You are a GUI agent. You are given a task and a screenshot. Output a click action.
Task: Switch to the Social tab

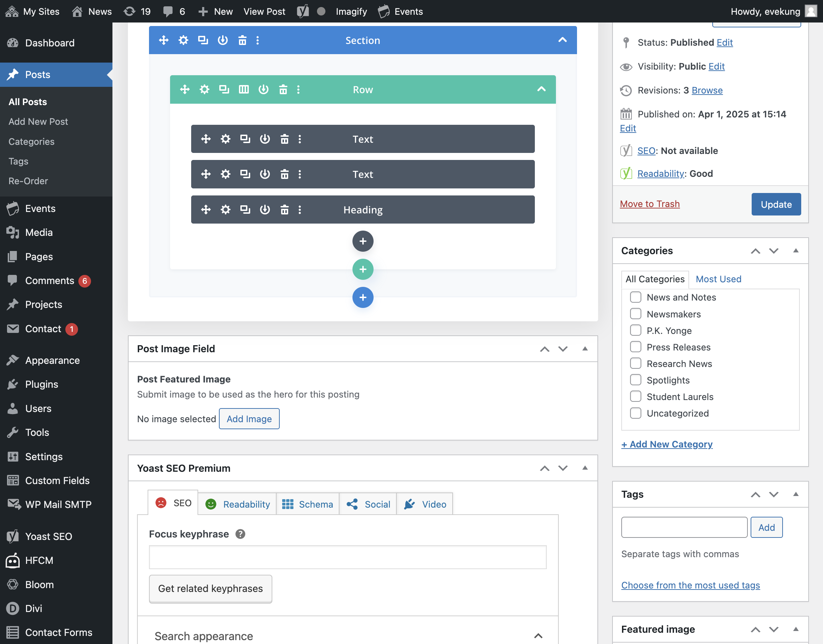pos(368,504)
